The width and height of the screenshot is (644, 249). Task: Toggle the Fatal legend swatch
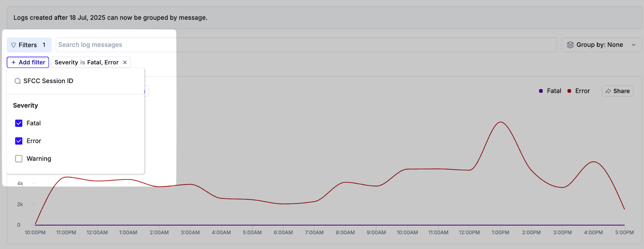[x=541, y=91]
